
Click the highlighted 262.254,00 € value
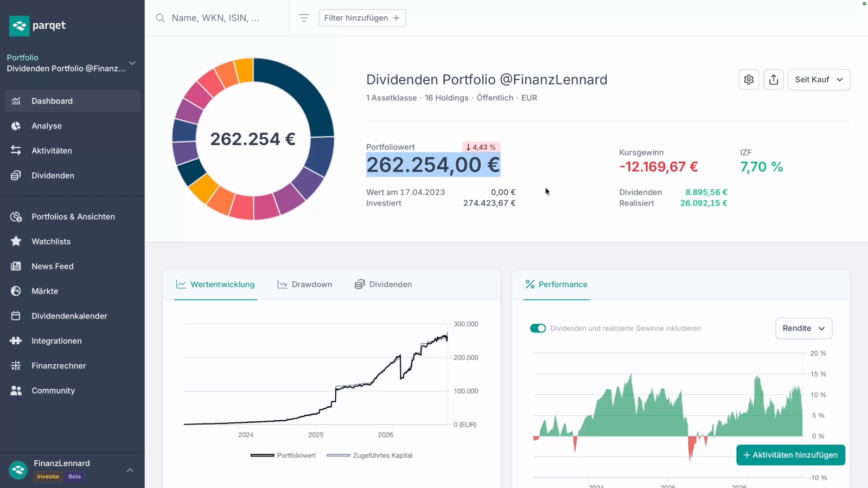tap(433, 165)
